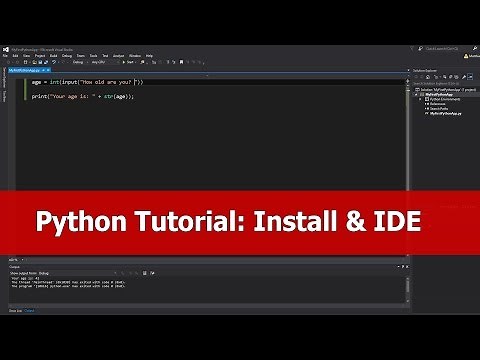Click the Quick Launch magnifier icon
This screenshot has height=360, width=480.
(475, 48)
